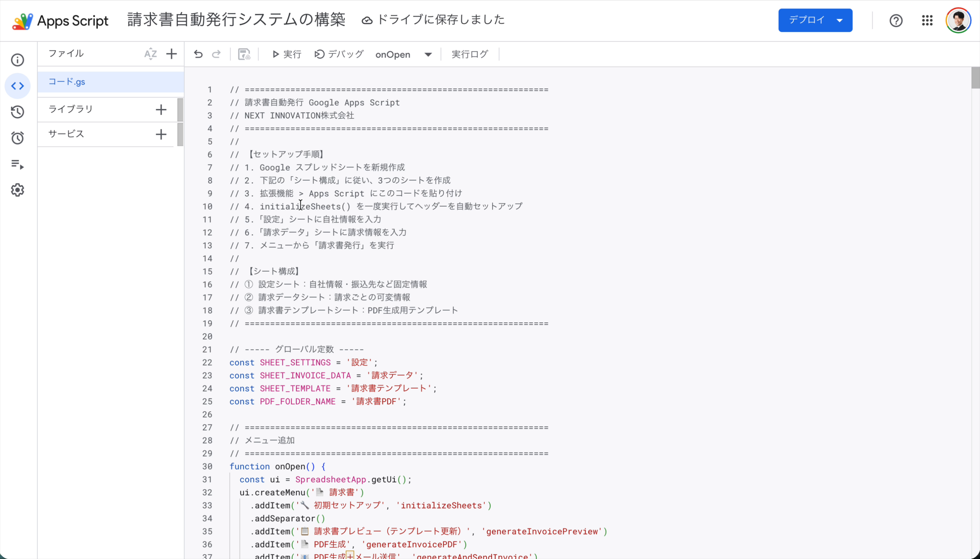This screenshot has width=980, height=559.
Task: Undo the last code edit
Action: pyautogui.click(x=198, y=54)
